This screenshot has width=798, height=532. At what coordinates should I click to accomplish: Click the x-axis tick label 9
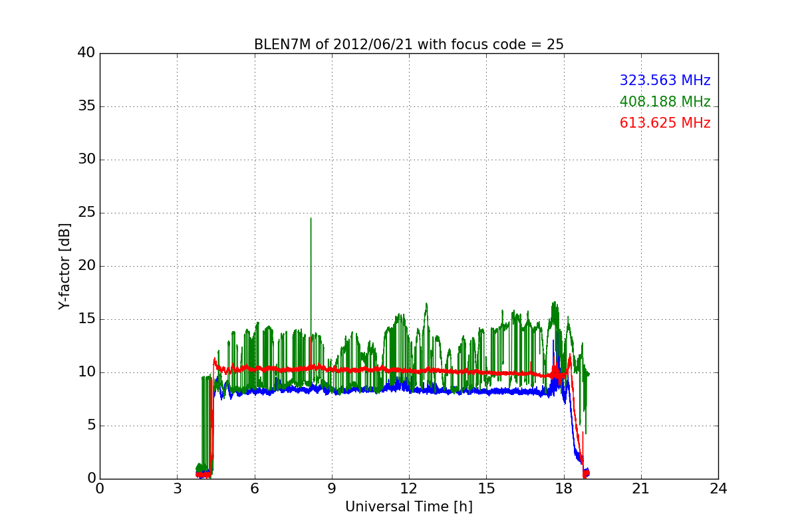coord(332,489)
